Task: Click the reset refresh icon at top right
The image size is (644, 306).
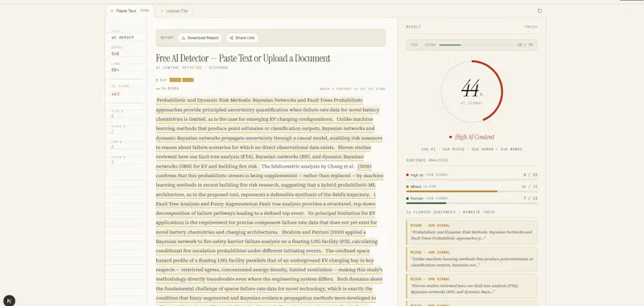Action: [x=539, y=11]
